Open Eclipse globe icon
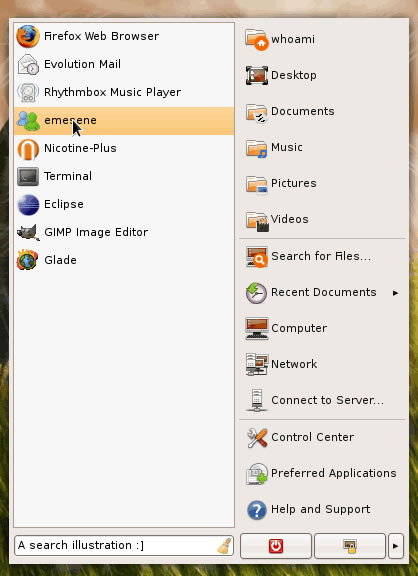 point(28,205)
